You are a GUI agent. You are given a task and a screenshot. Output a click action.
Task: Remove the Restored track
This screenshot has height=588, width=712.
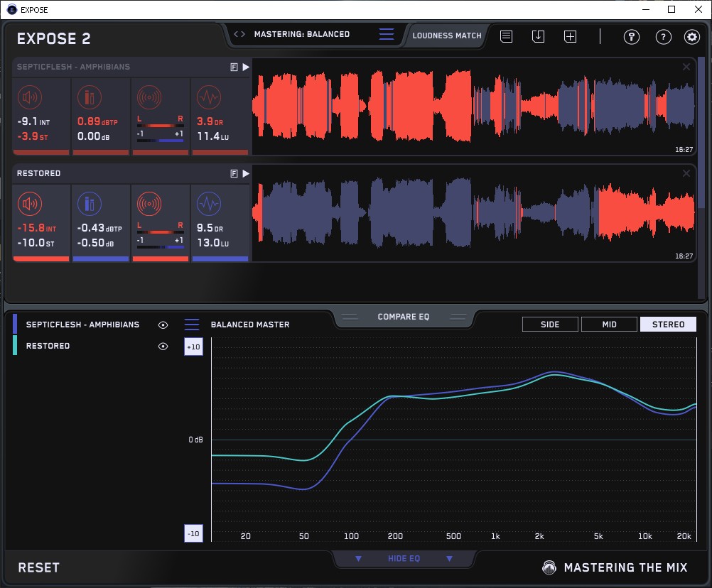(686, 174)
